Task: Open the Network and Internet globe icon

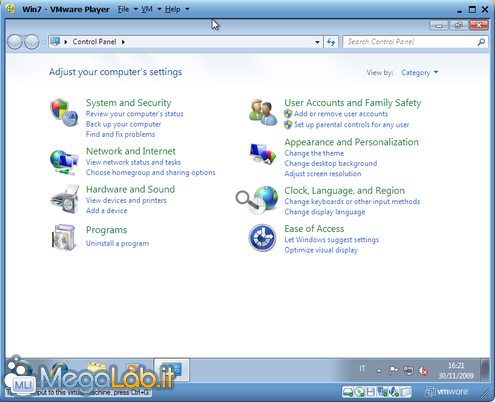Action: 64,162
